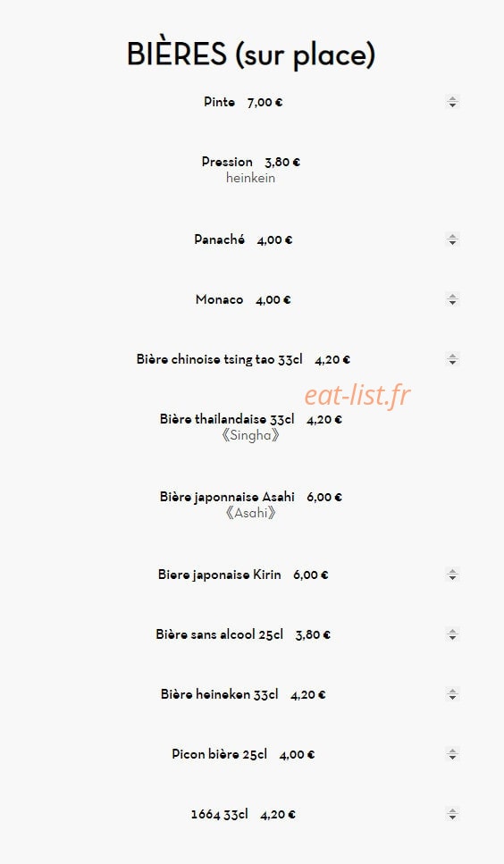The image size is (504, 864).
Task: Click the stepper next to Pinte
Action: [x=452, y=102]
